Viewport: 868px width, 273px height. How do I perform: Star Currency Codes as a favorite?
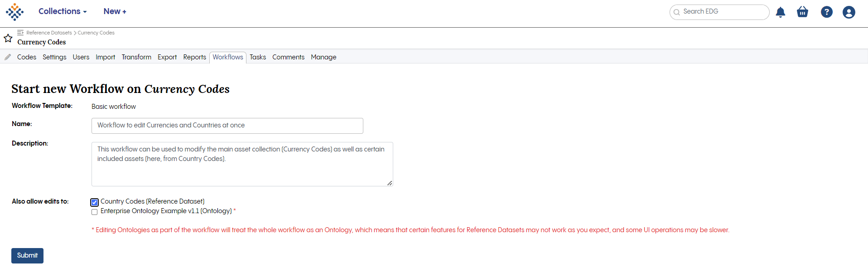pyautogui.click(x=8, y=39)
